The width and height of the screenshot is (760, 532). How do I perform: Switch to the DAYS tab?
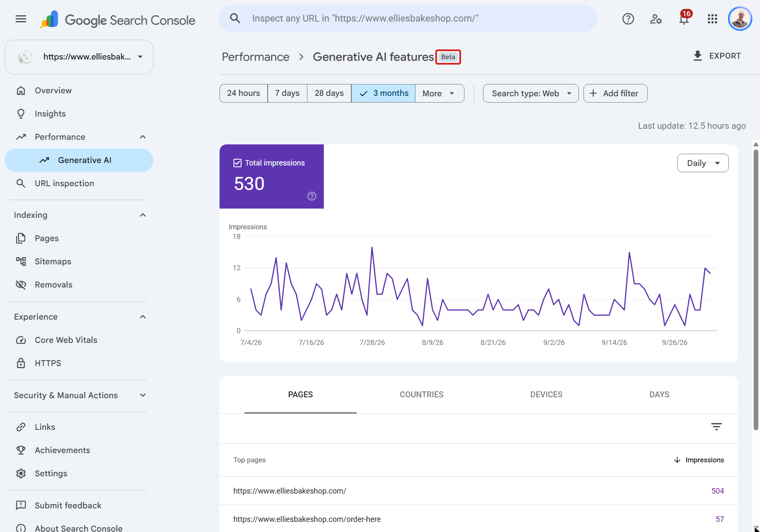point(659,394)
